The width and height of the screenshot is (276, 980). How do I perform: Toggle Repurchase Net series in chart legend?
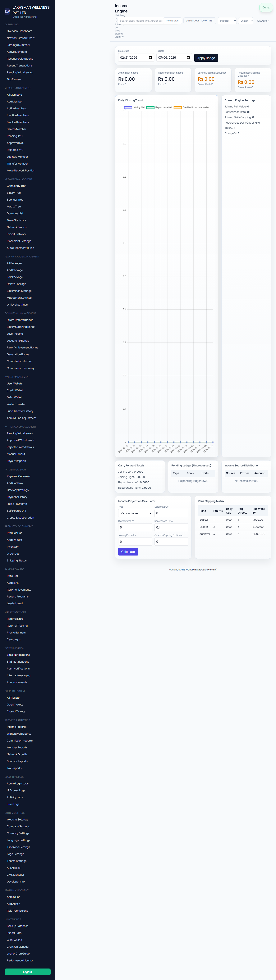click(x=159, y=108)
